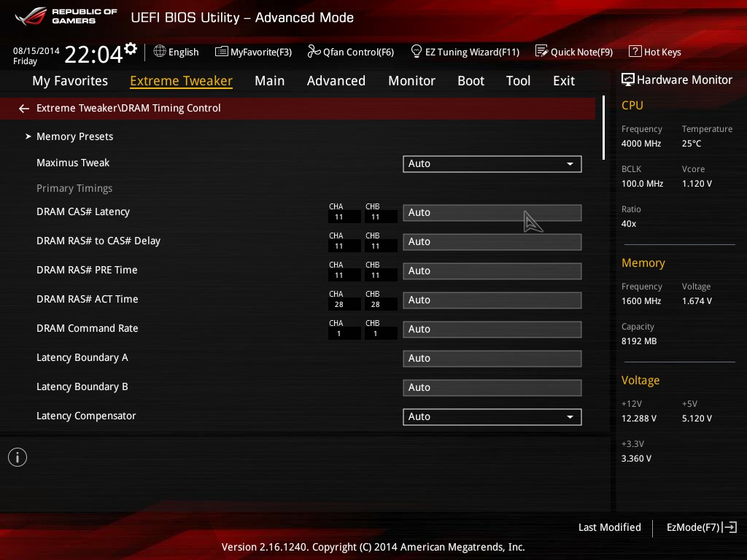Start EZ Tuning Wizard(F11) bulb icon
This screenshot has height=560, width=747.
pos(417,51)
